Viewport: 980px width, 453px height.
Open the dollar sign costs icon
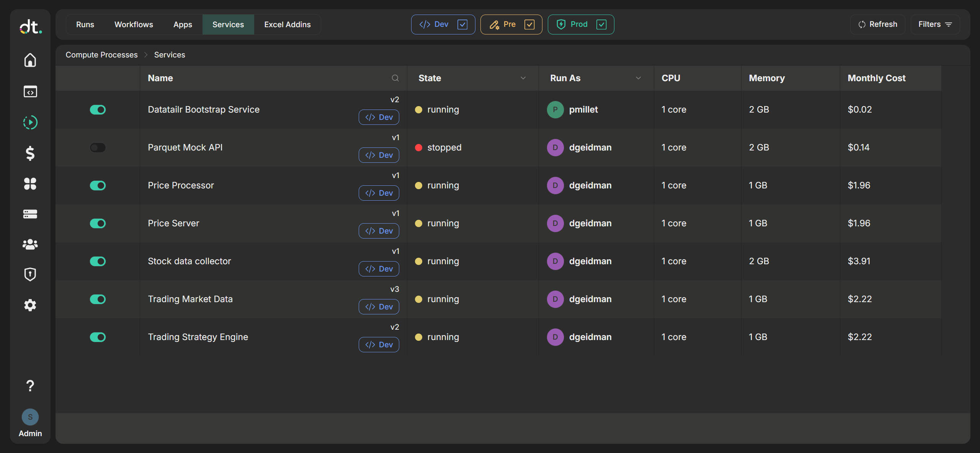[x=30, y=153]
